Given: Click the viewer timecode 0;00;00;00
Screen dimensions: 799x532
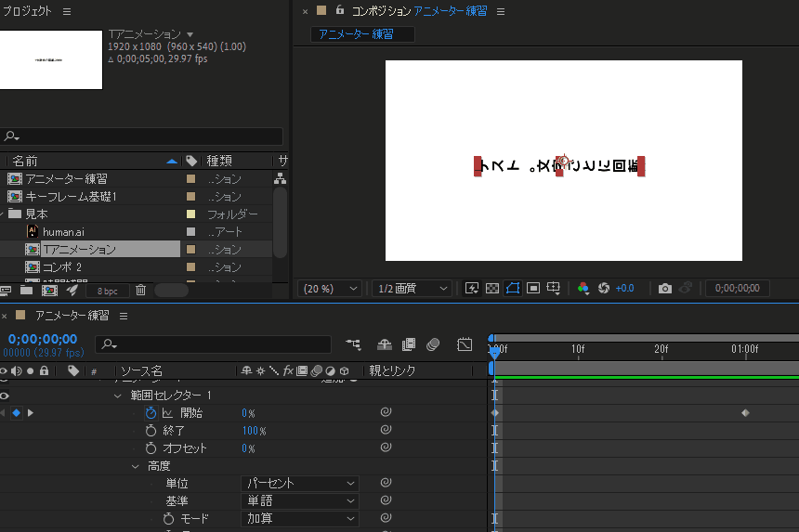Looking at the screenshot, I should pos(737,288).
